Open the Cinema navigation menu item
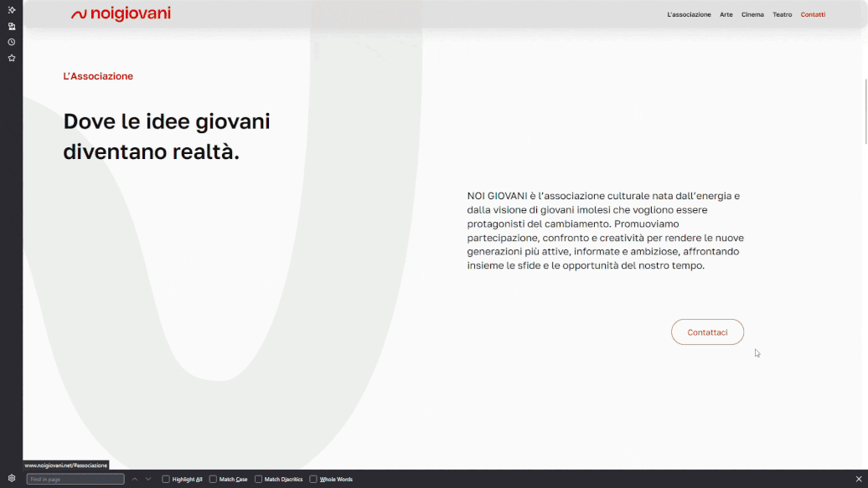Image resolution: width=868 pixels, height=488 pixels. [x=752, y=14]
